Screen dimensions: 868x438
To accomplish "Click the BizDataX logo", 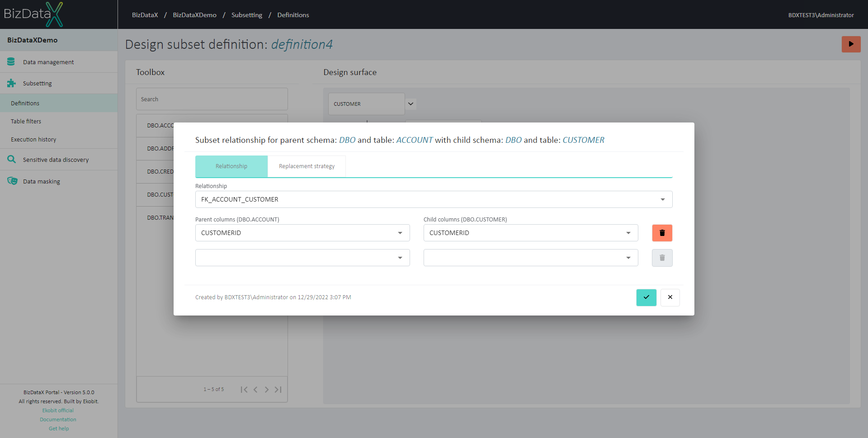I will [33, 14].
